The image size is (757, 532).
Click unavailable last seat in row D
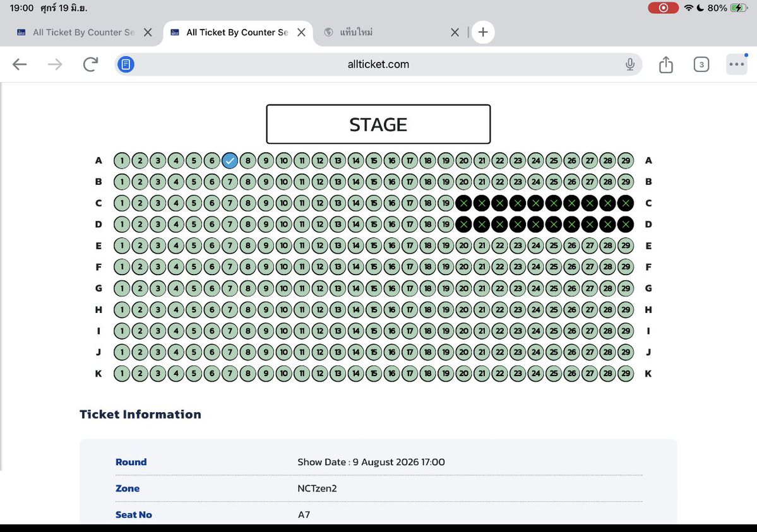pos(626,224)
